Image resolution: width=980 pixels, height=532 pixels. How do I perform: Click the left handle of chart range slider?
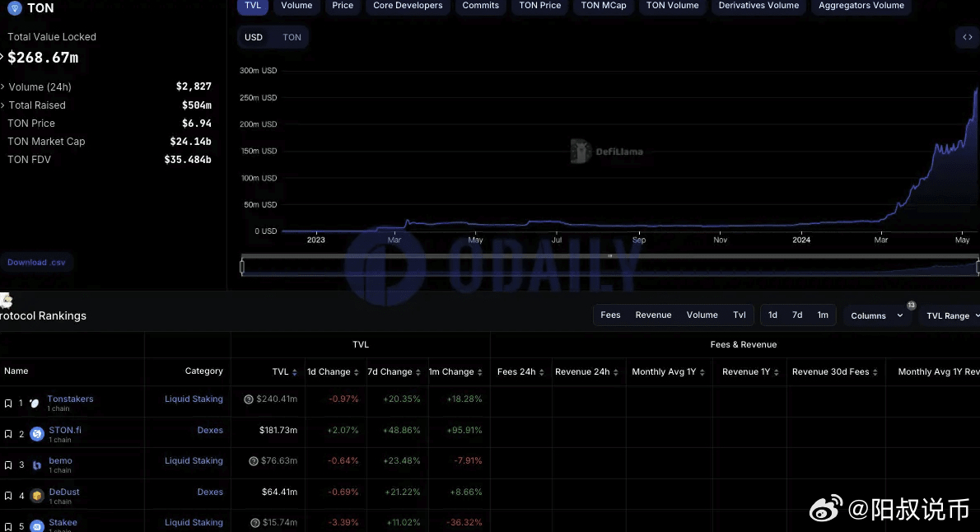[x=242, y=267]
